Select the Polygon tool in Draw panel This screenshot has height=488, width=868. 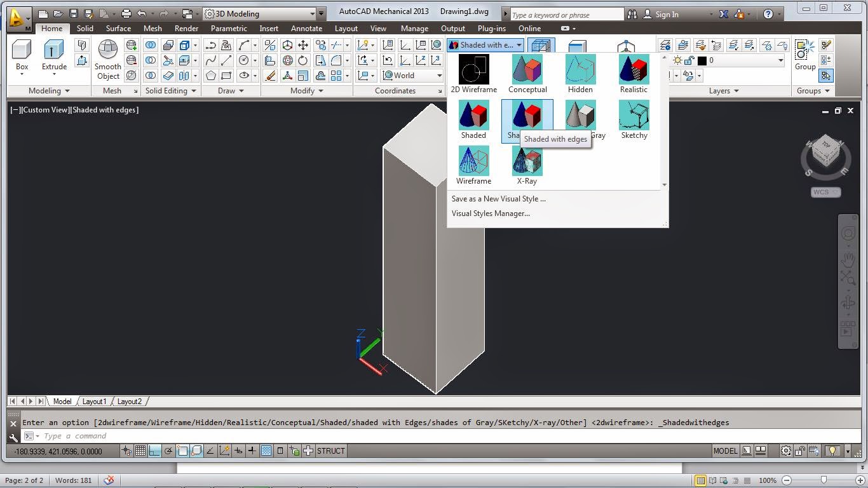tap(210, 75)
